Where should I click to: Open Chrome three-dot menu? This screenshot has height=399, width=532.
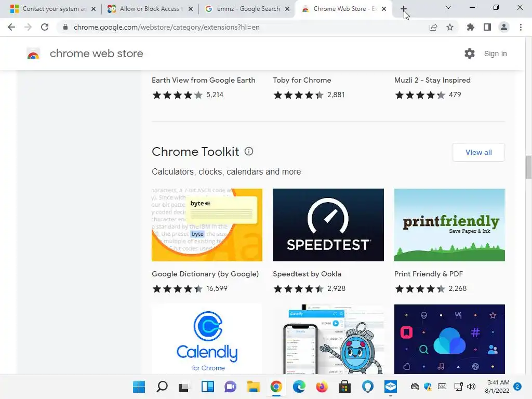pos(521,27)
